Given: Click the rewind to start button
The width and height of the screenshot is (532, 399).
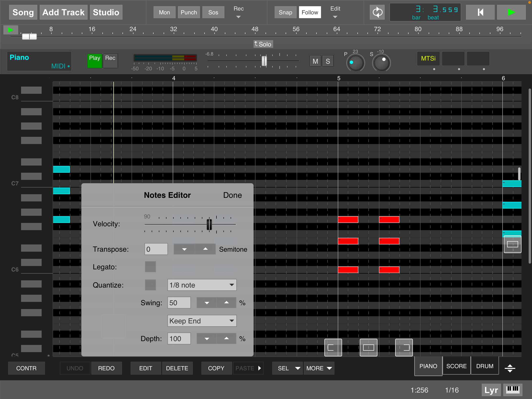Looking at the screenshot, I should click(x=480, y=12).
